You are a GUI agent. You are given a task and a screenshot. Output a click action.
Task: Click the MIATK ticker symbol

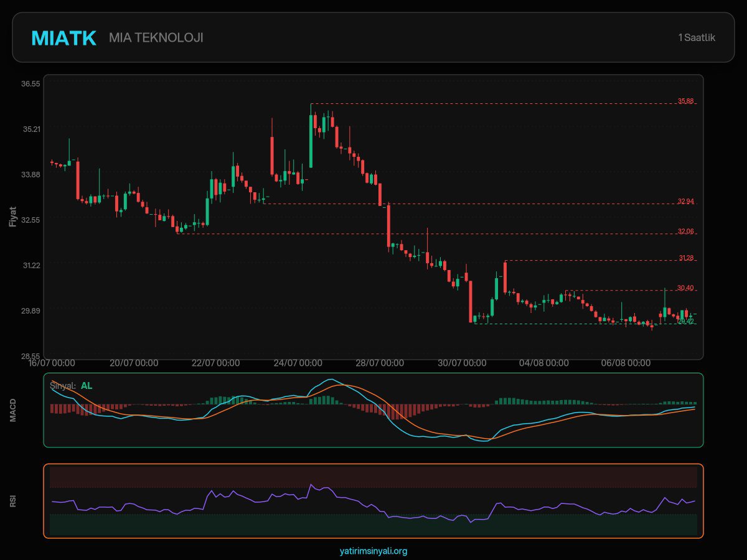pyautogui.click(x=63, y=38)
